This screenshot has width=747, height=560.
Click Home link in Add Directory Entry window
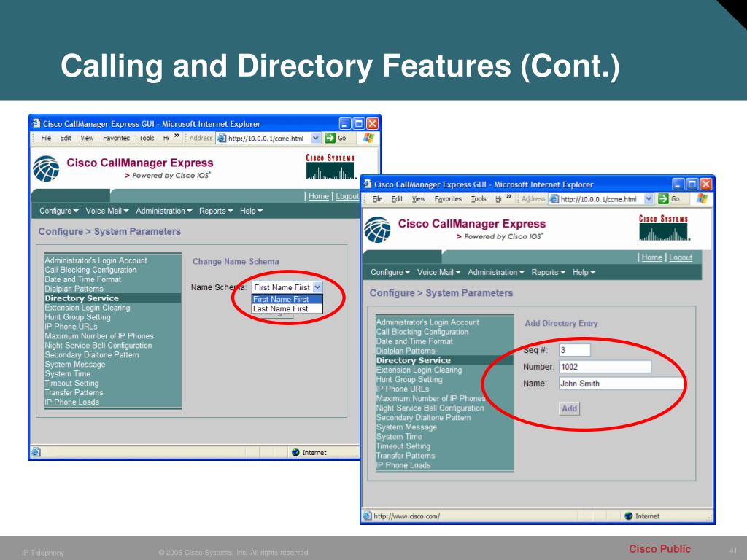point(651,257)
